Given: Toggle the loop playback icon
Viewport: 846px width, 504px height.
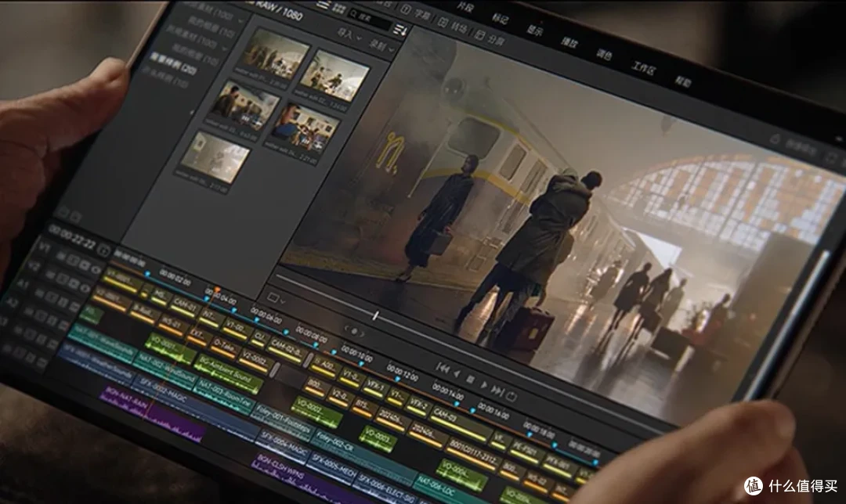Looking at the screenshot, I should [x=512, y=397].
